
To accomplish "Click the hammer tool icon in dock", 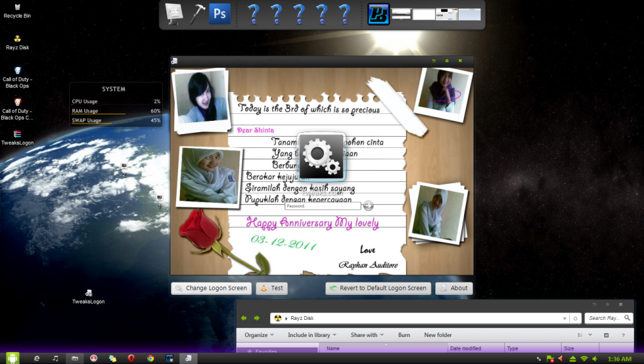I will pos(197,14).
